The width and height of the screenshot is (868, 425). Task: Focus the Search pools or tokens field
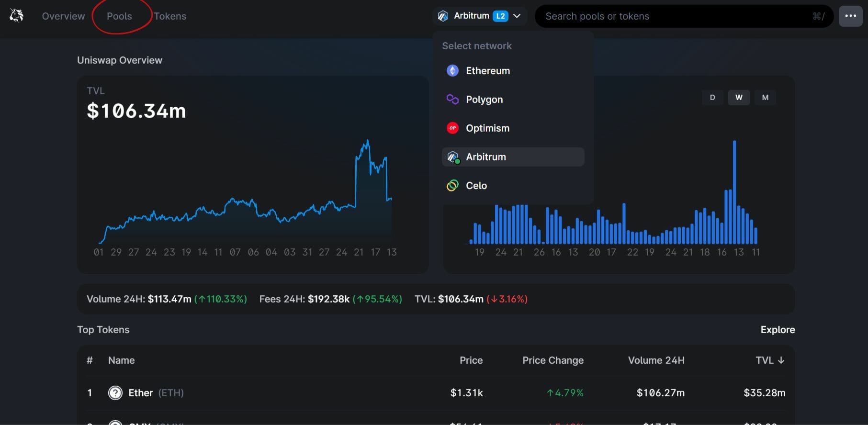684,16
